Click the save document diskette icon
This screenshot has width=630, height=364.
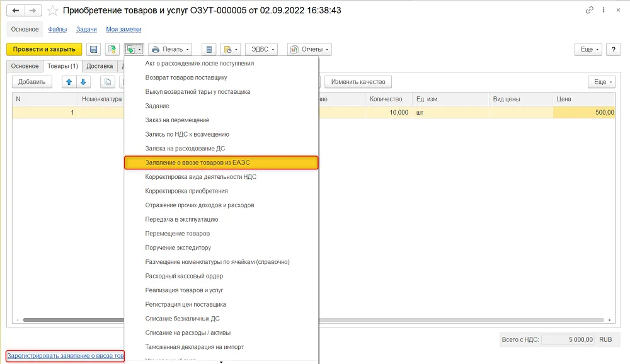click(94, 49)
